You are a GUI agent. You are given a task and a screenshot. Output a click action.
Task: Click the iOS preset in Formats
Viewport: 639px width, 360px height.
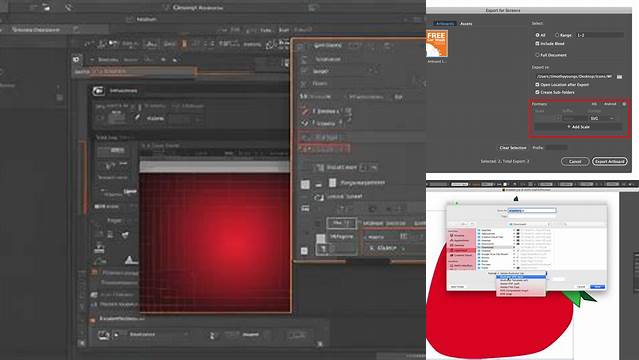click(594, 104)
